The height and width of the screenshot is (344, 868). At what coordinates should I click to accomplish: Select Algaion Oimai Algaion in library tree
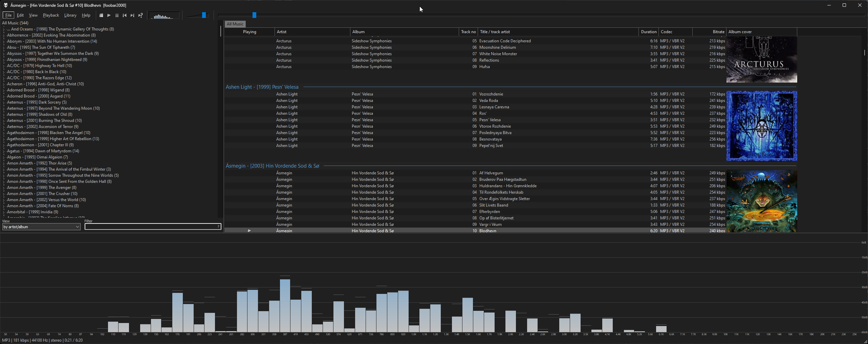[38, 157]
